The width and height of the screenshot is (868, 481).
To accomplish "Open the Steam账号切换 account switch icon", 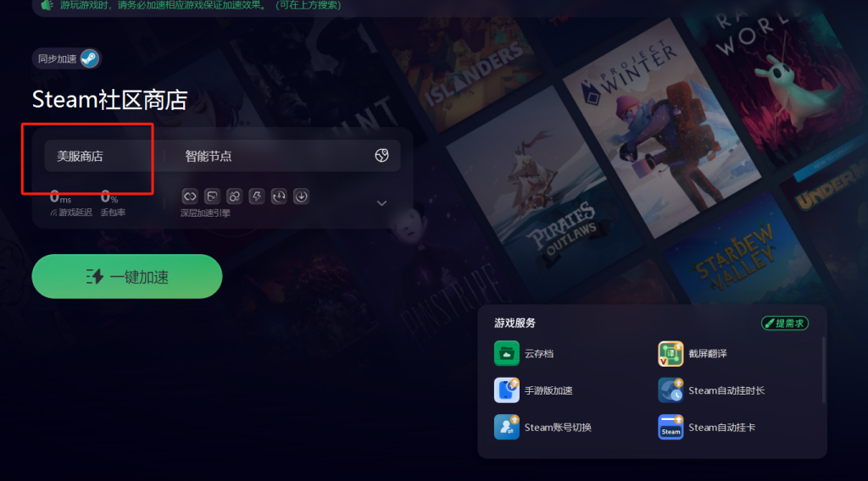I will pos(507,428).
